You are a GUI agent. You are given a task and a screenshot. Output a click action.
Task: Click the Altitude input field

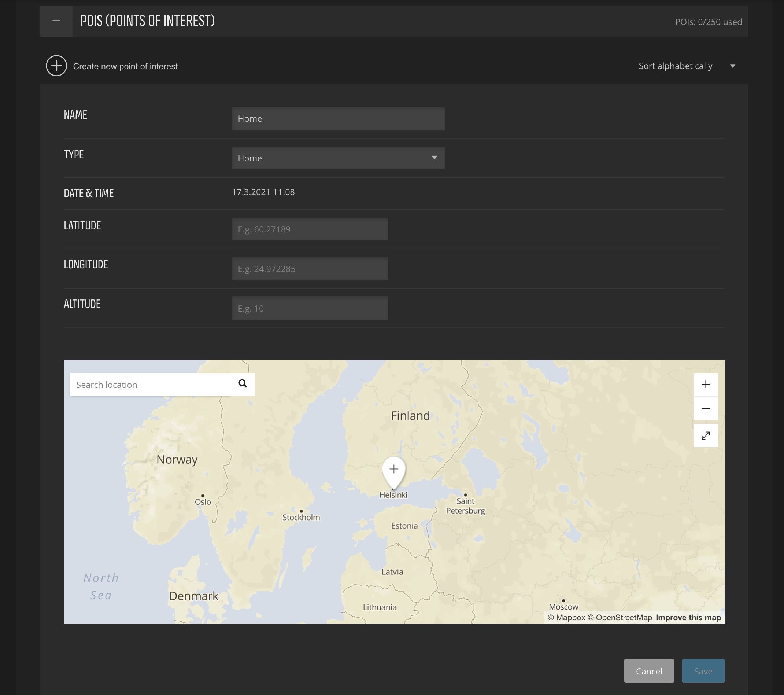(x=310, y=308)
